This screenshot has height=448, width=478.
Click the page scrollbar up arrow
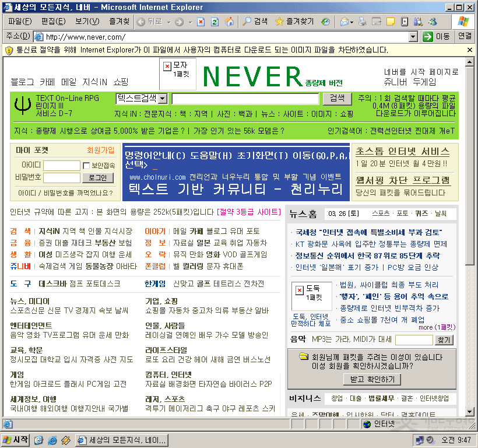pyautogui.click(x=469, y=62)
